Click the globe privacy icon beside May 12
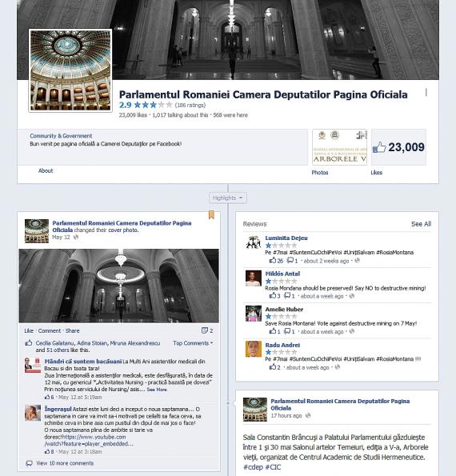 pyautogui.click(x=76, y=237)
